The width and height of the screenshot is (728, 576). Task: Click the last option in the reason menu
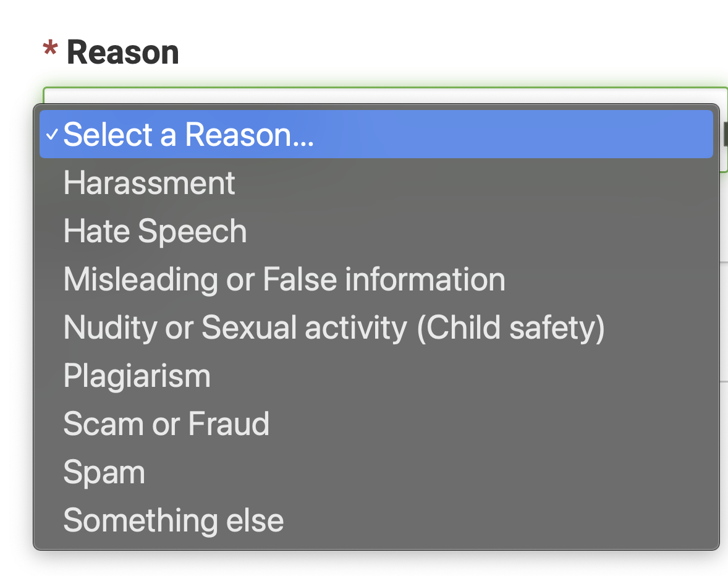click(173, 520)
